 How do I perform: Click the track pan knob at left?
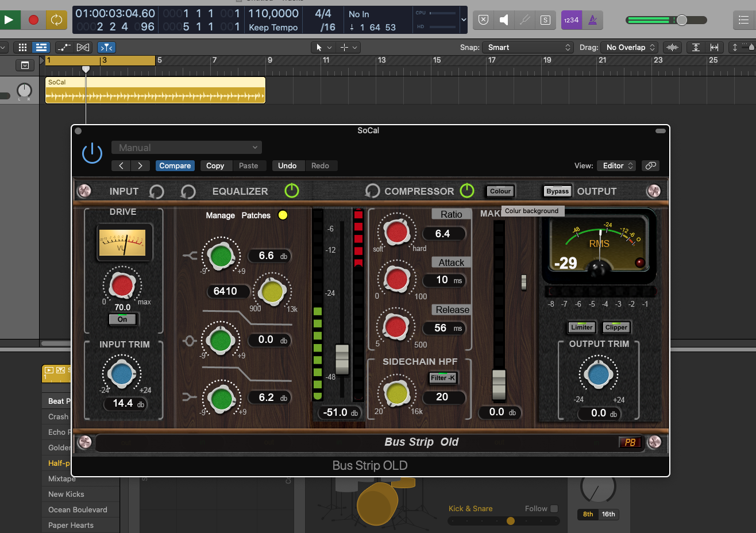24,90
